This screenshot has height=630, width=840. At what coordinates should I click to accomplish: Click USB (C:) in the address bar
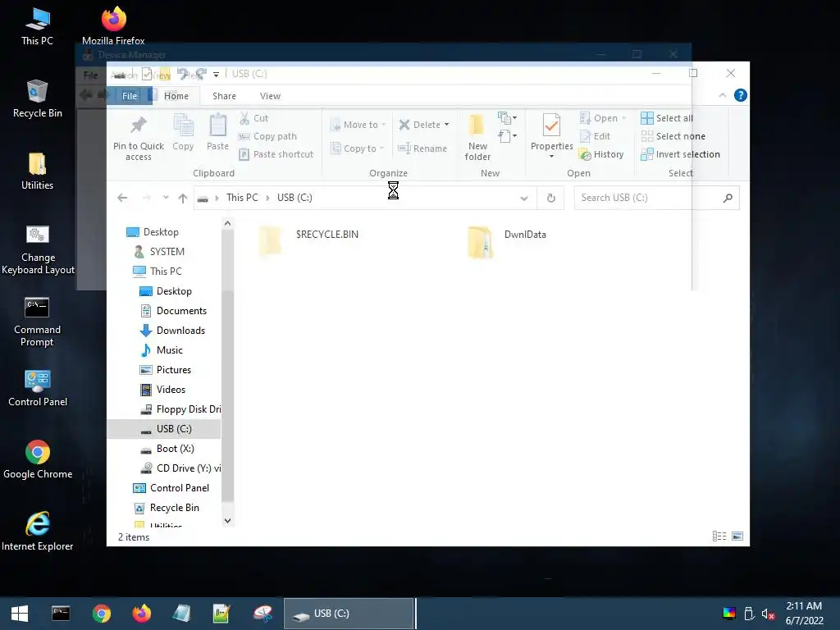(x=294, y=198)
